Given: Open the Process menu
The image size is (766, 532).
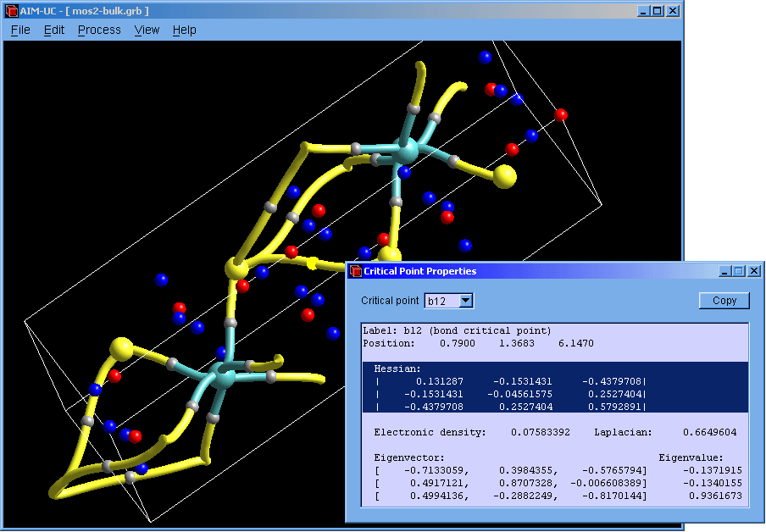Looking at the screenshot, I should click(99, 30).
